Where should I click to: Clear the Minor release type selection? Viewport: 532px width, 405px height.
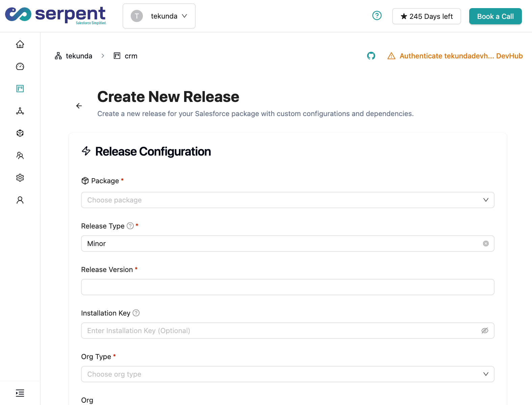pyautogui.click(x=486, y=244)
